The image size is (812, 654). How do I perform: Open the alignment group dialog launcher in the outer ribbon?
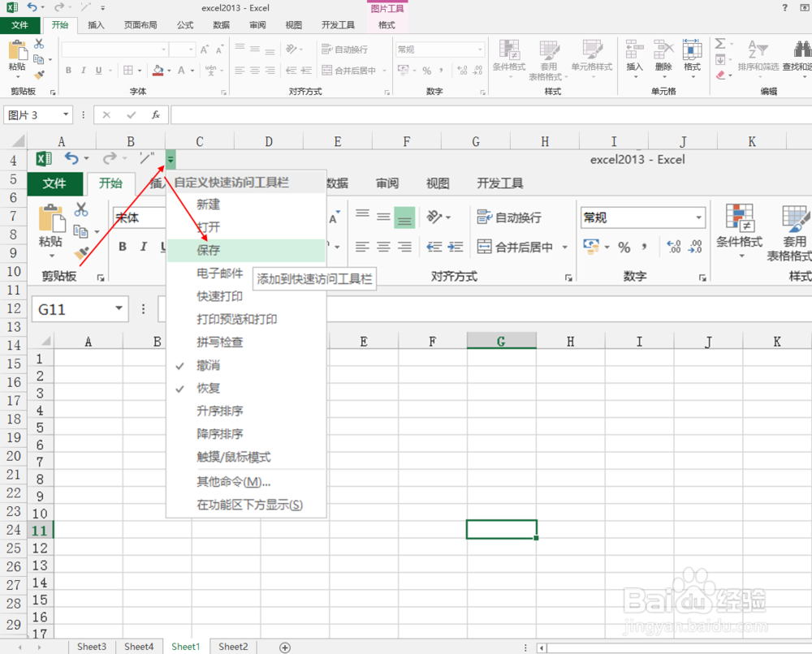pyautogui.click(x=387, y=93)
